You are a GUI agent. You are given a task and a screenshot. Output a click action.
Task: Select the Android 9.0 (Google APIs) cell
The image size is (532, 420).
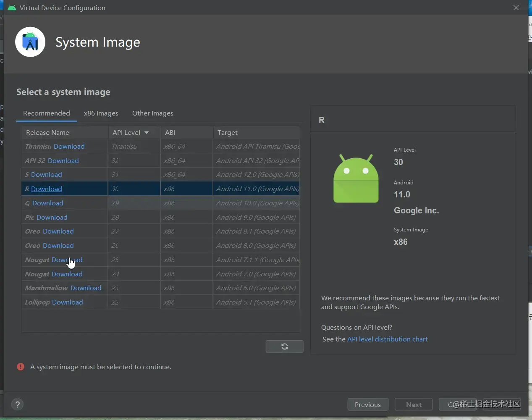tap(257, 218)
